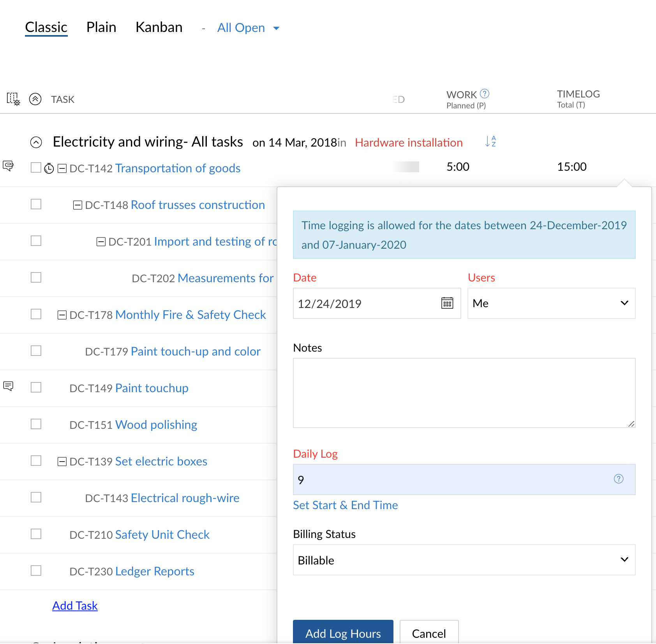Click the Daily Log help icon
Viewport: 656px width, 644px height.
click(x=619, y=479)
